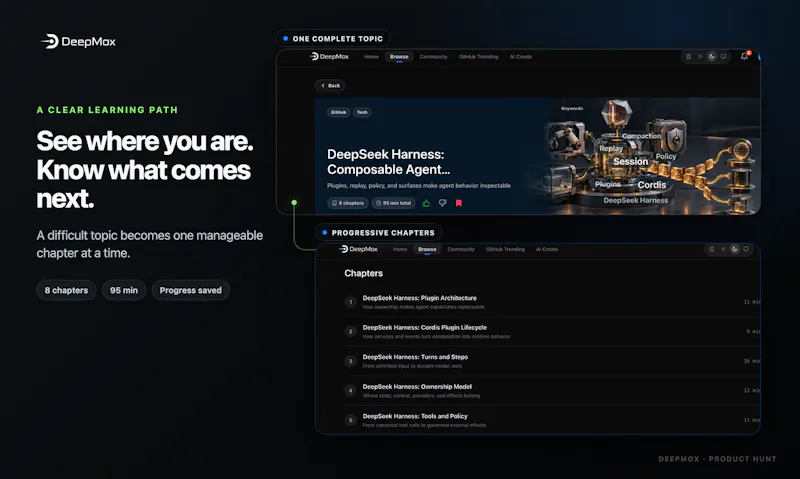Screen dimensions: 800x479
Task: Click the thumbs-down dislike icon on the topic card
Action: coord(442,203)
